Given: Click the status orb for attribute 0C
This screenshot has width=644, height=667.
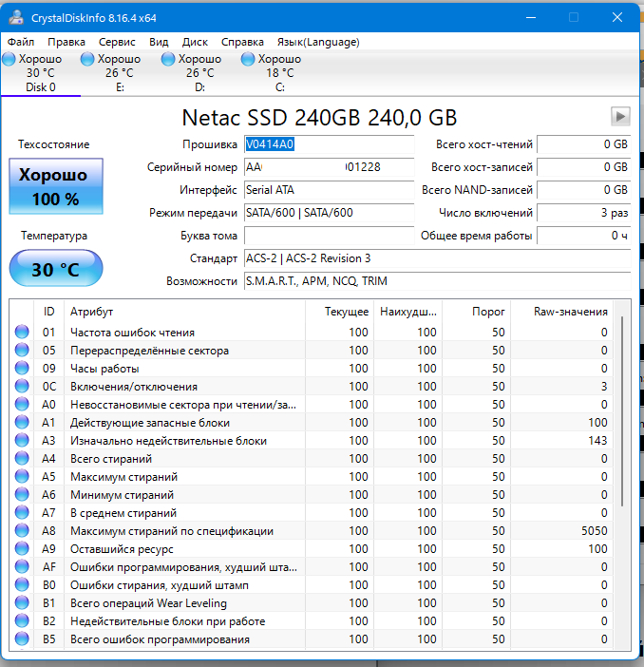Looking at the screenshot, I should click(x=22, y=387).
